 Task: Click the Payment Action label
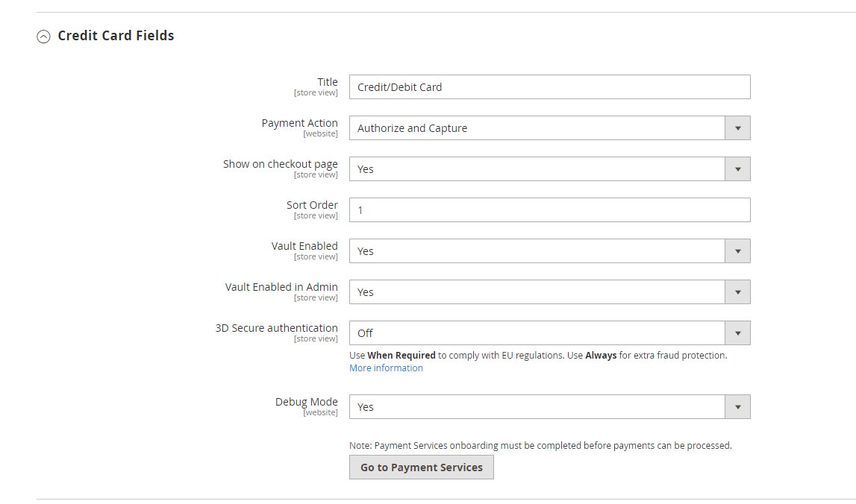click(299, 123)
